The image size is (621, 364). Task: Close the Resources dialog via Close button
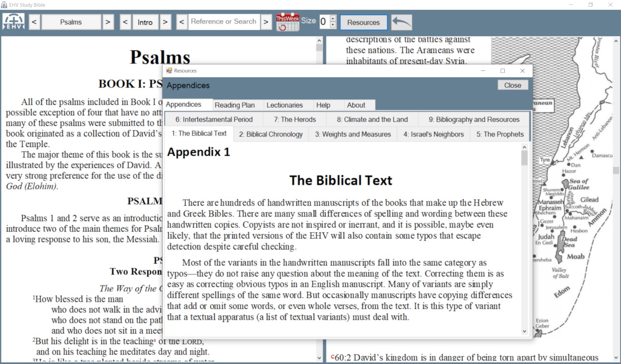tap(513, 85)
